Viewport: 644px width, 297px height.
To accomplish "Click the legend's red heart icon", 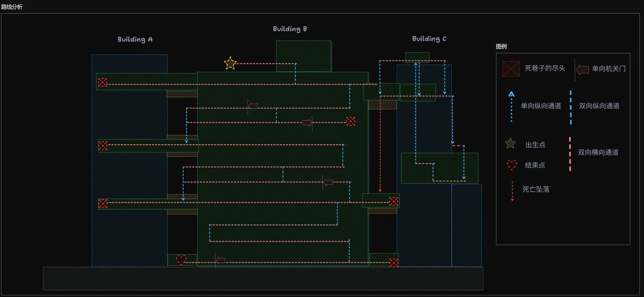I will coord(512,165).
